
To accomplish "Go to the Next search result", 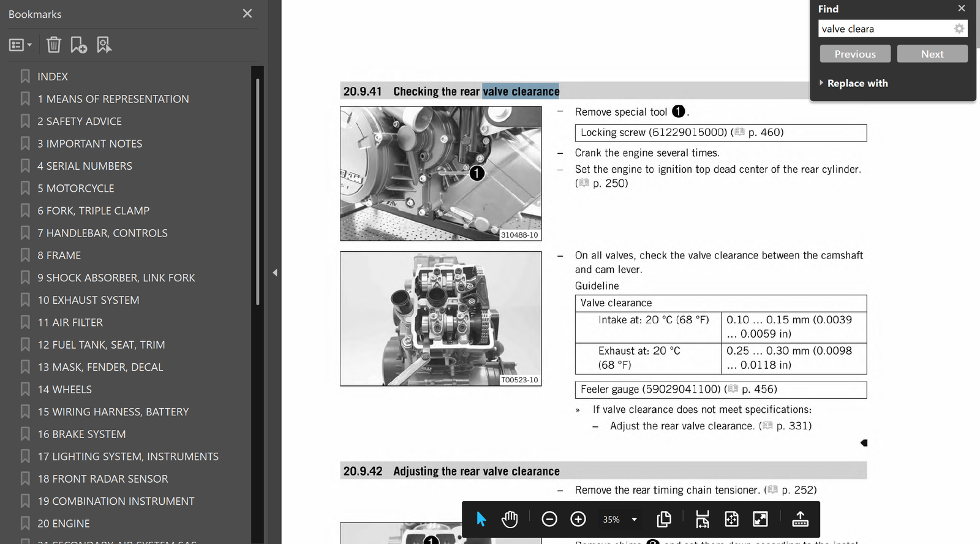I will pyautogui.click(x=932, y=54).
